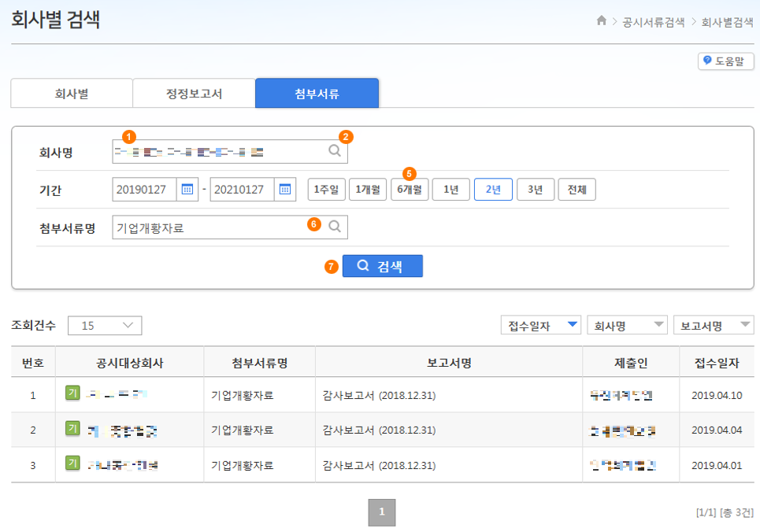
Task: Click page 1 in the pagination bar
Action: click(382, 512)
